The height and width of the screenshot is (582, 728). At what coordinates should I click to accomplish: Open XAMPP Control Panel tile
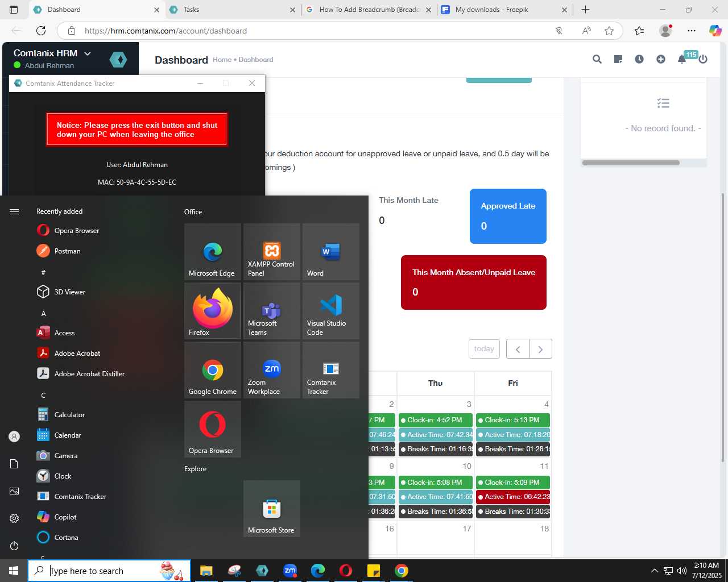272,252
